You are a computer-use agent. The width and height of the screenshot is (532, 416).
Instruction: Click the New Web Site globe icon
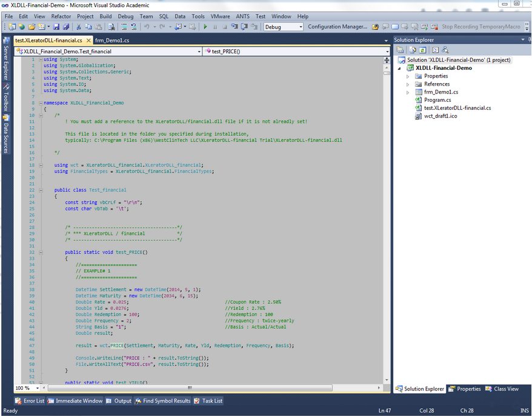tap(22, 27)
